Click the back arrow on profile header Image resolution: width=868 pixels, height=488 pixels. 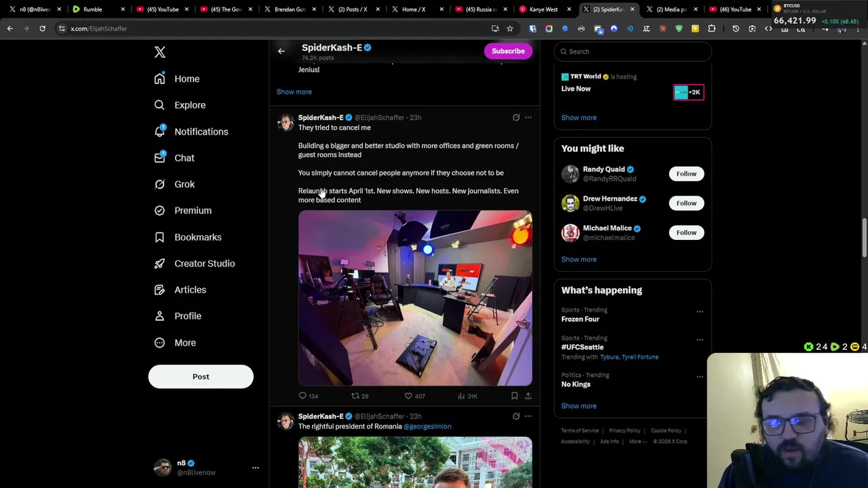(x=281, y=51)
